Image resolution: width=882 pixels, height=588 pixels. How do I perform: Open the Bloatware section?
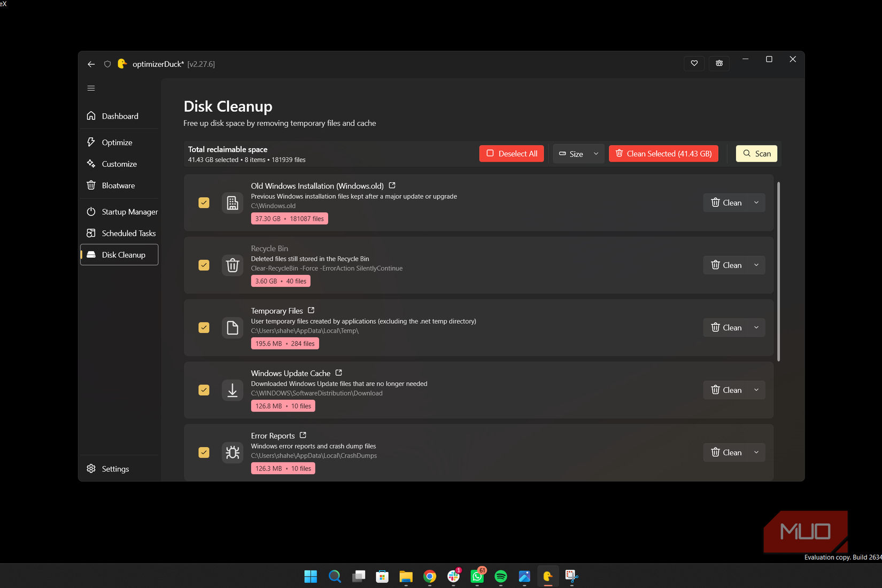coord(119,185)
